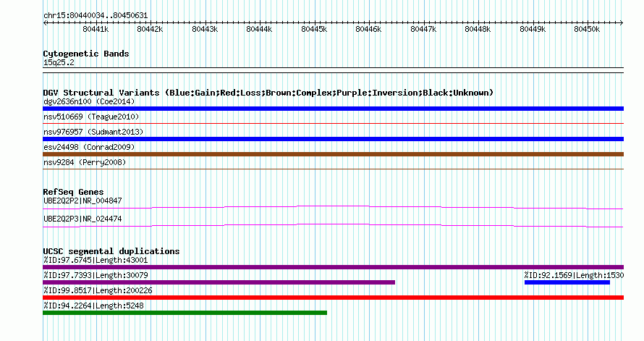Click the 15q25.2 band label
Image resolution: width=644 pixels, height=341 pixels.
tap(59, 62)
